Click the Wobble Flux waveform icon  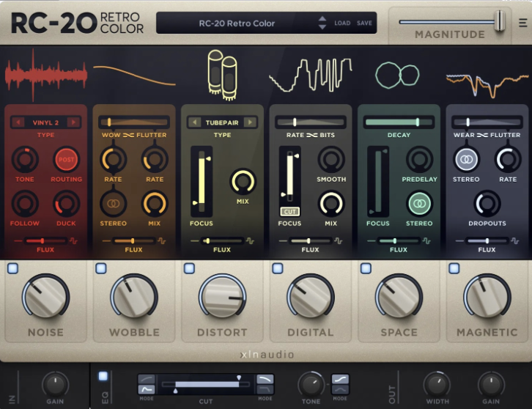[x=161, y=241]
